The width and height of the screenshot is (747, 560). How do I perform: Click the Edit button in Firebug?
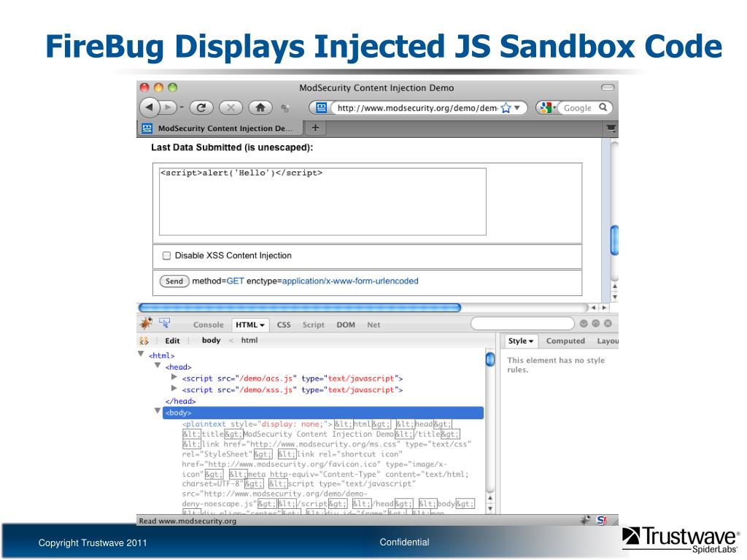pos(172,341)
